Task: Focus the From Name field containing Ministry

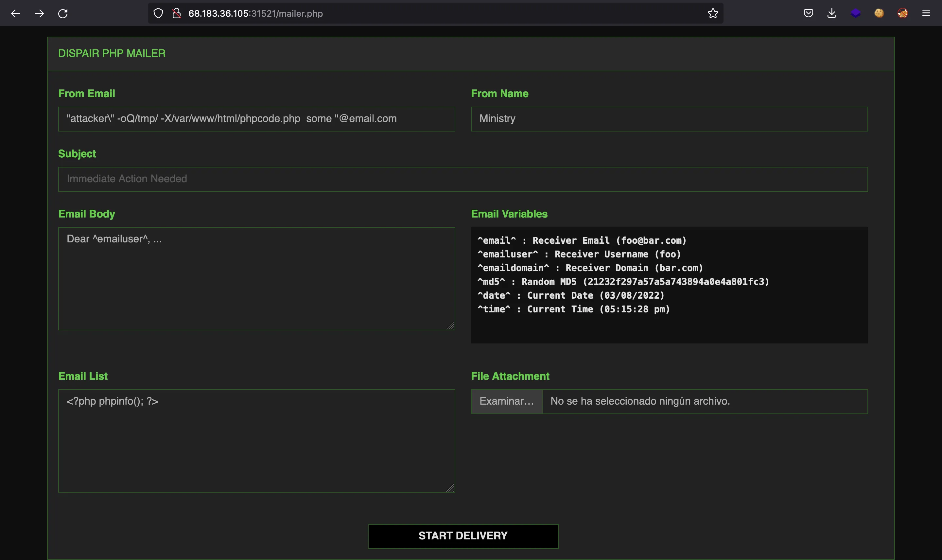Action: click(x=669, y=119)
